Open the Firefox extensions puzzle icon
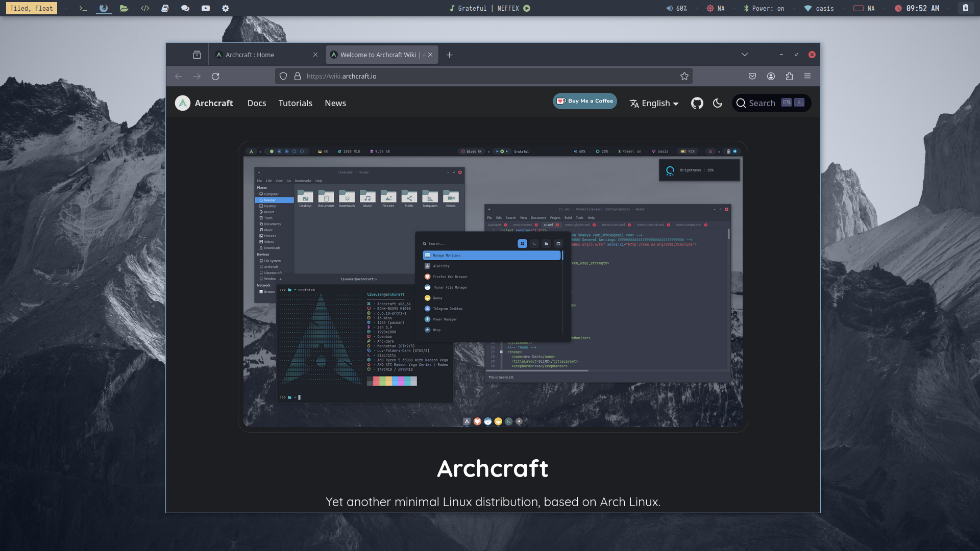980x551 pixels. click(x=789, y=76)
